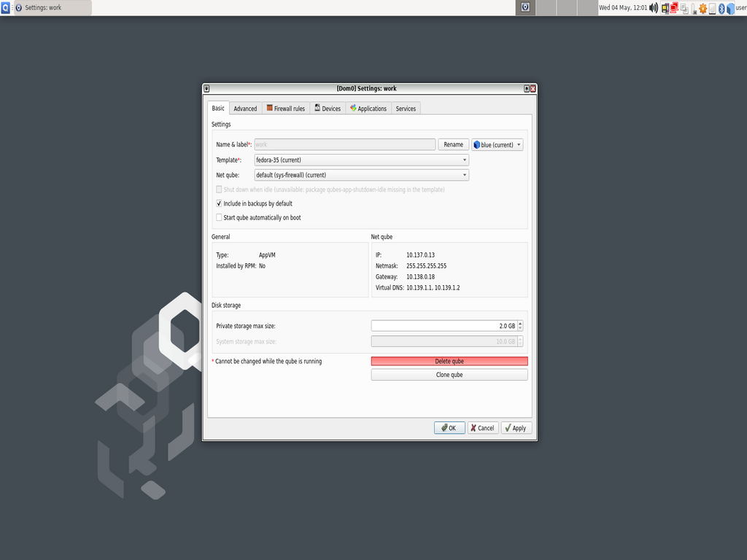
Task: Click the Gateway value 10.138.0.18
Action: click(421, 277)
